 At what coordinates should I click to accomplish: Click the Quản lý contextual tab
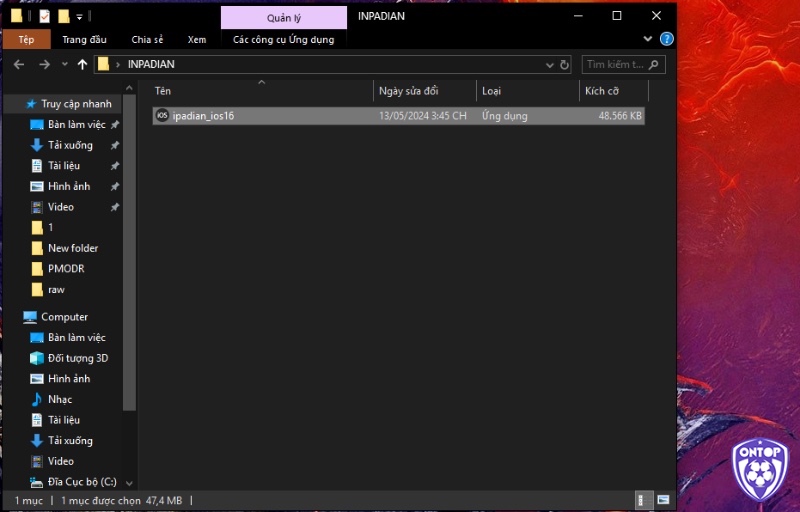point(284,18)
